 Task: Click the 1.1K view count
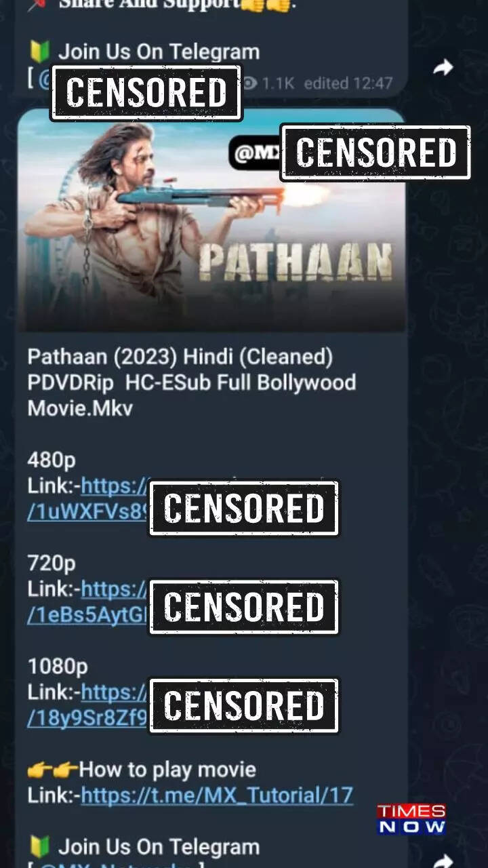tap(278, 83)
